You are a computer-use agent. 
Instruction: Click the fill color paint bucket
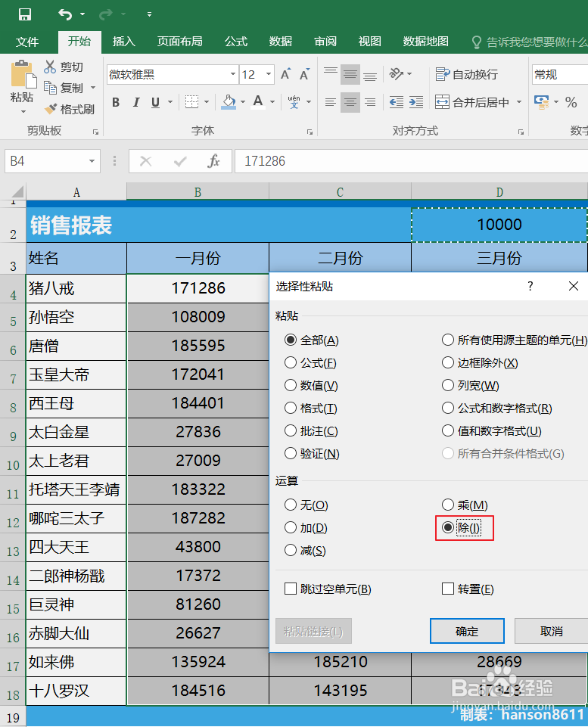(229, 102)
